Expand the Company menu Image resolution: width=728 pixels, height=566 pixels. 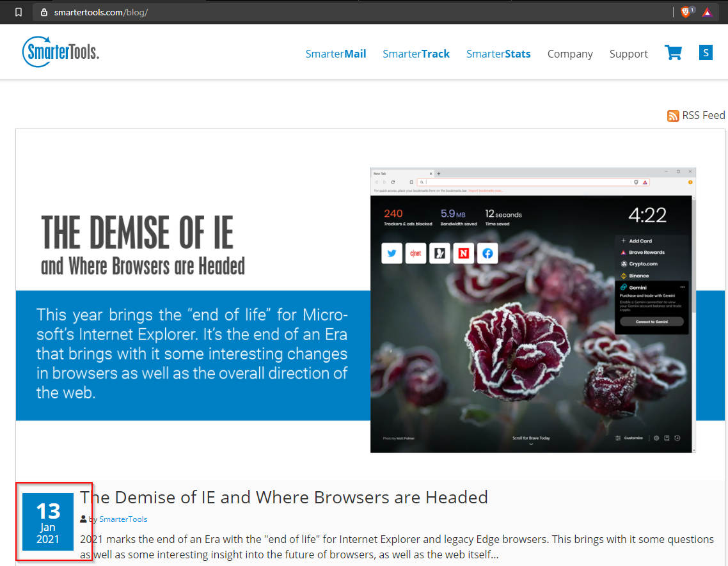pyautogui.click(x=570, y=54)
